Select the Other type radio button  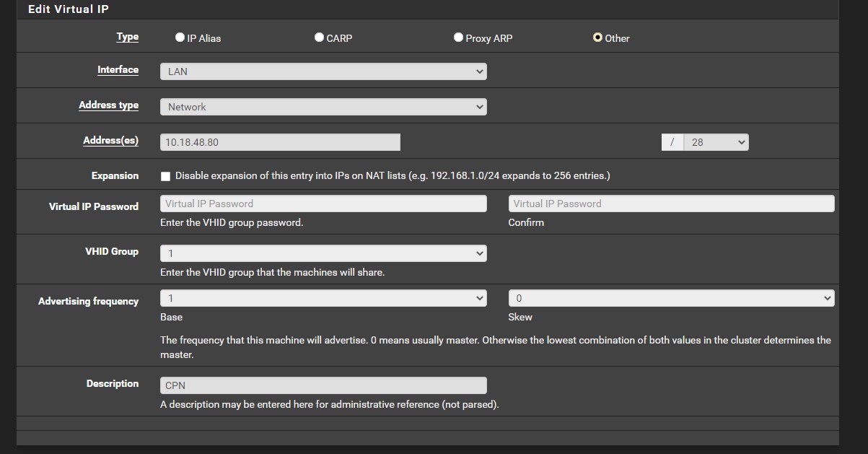pos(597,38)
